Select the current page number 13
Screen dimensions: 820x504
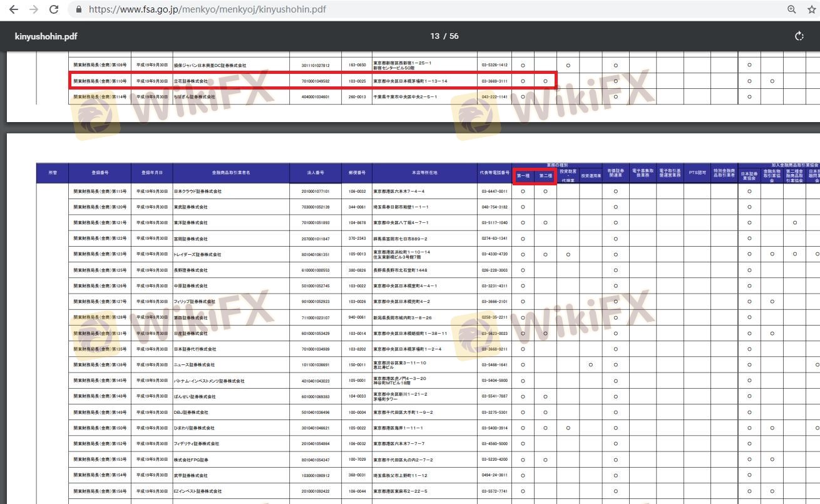click(434, 36)
